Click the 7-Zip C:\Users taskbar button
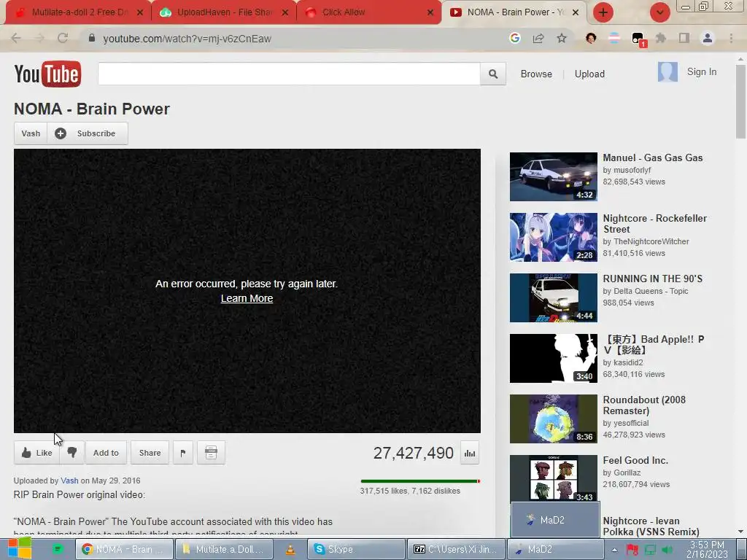Viewport: 747px width, 560px height. coord(456,550)
